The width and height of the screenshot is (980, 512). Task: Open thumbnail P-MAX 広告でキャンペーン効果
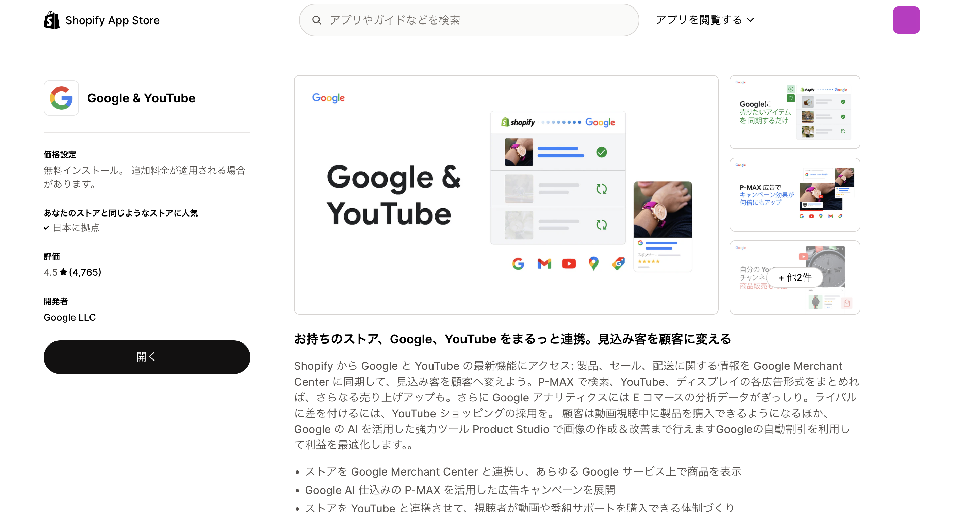click(794, 194)
